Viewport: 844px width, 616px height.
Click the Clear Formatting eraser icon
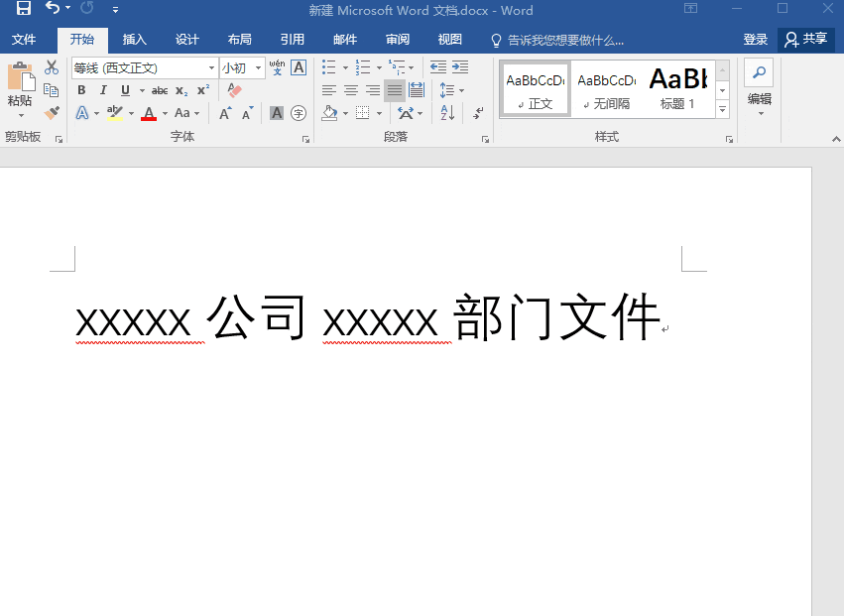[235, 90]
